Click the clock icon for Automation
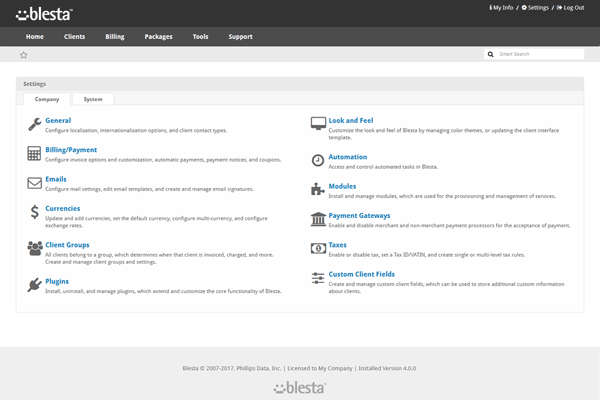The width and height of the screenshot is (600, 400). click(318, 160)
